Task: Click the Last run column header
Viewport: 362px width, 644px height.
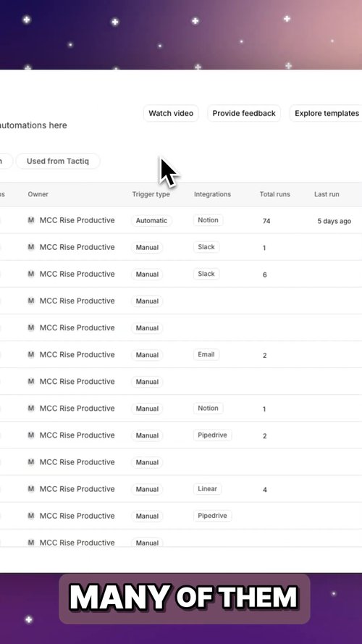Action: pos(327,194)
